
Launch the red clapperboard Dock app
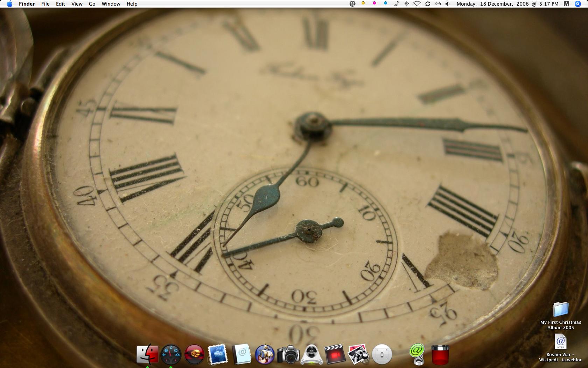coord(335,354)
